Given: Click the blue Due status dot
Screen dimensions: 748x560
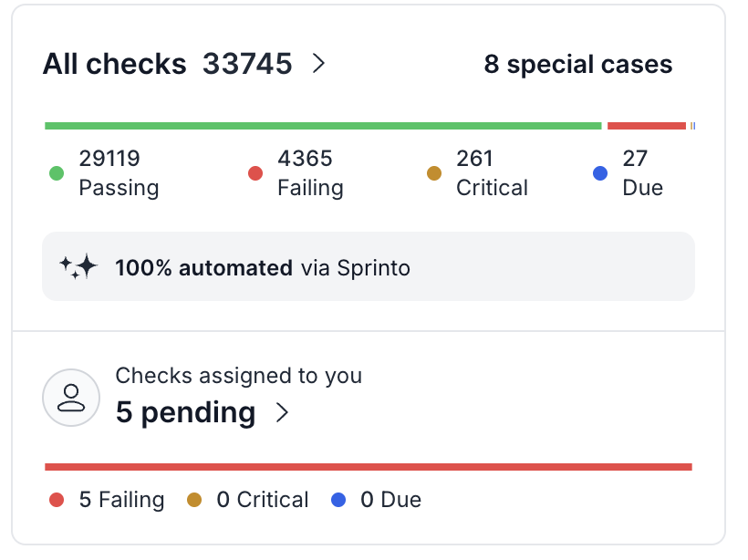Looking at the screenshot, I should click(x=600, y=173).
